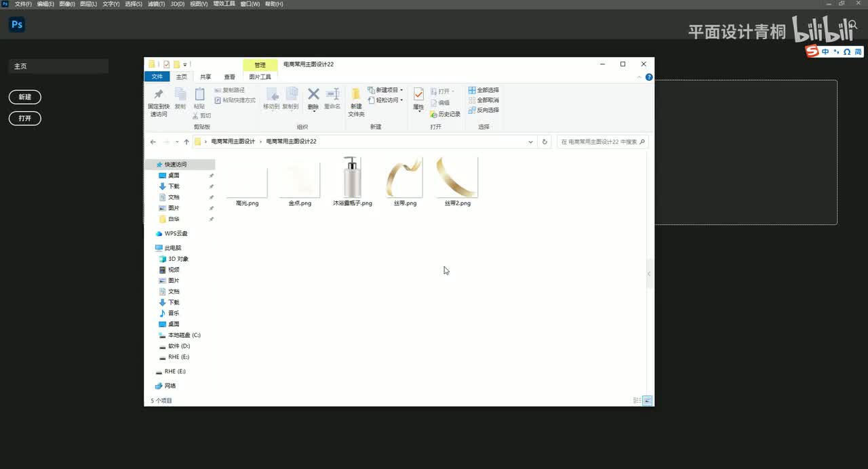Click the New (新建) button in Photoshop
Screen dimensions: 868x469
(25, 97)
